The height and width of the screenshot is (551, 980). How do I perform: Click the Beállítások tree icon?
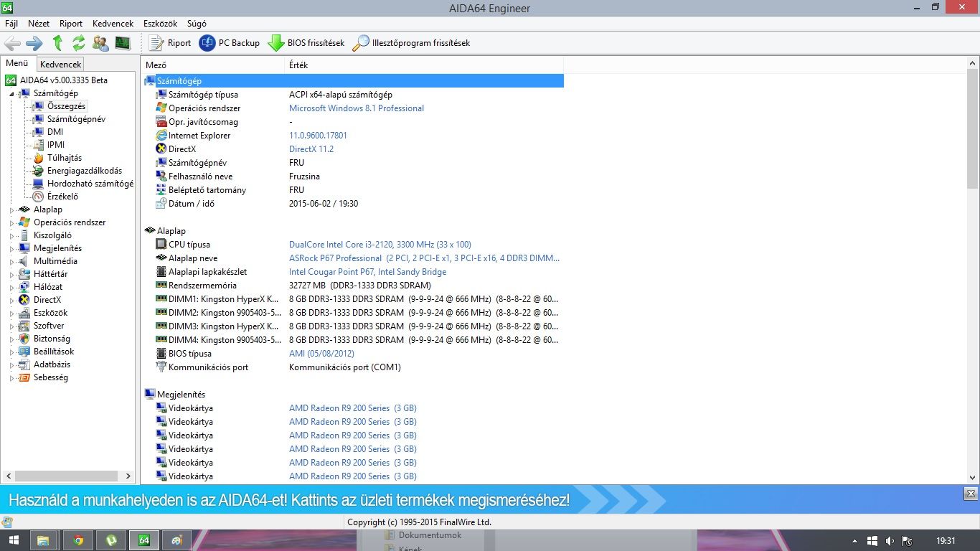click(x=25, y=352)
